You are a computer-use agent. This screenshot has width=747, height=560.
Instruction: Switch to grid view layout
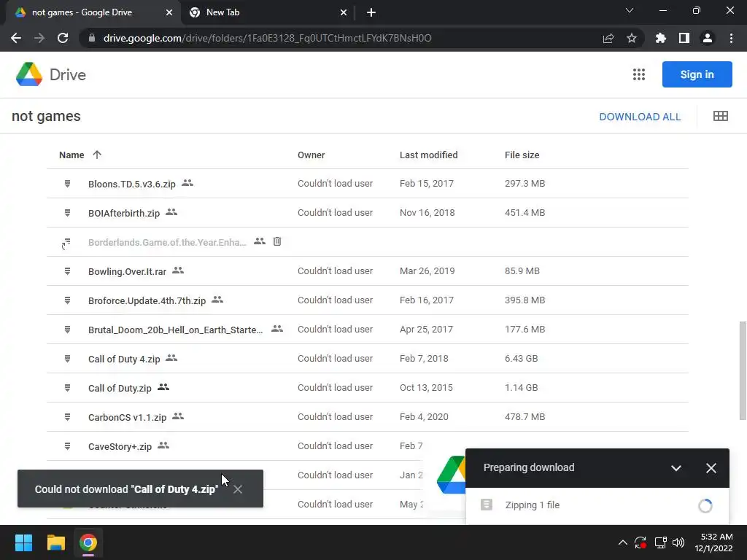pos(720,116)
